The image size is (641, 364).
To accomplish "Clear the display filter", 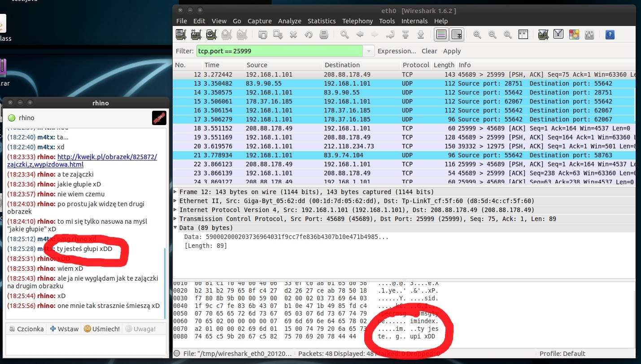I will [429, 51].
